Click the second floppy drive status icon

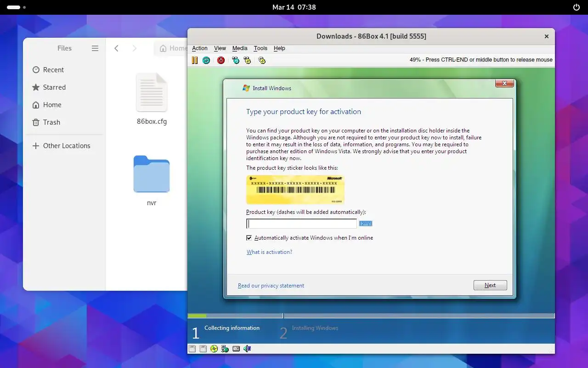[x=203, y=349]
